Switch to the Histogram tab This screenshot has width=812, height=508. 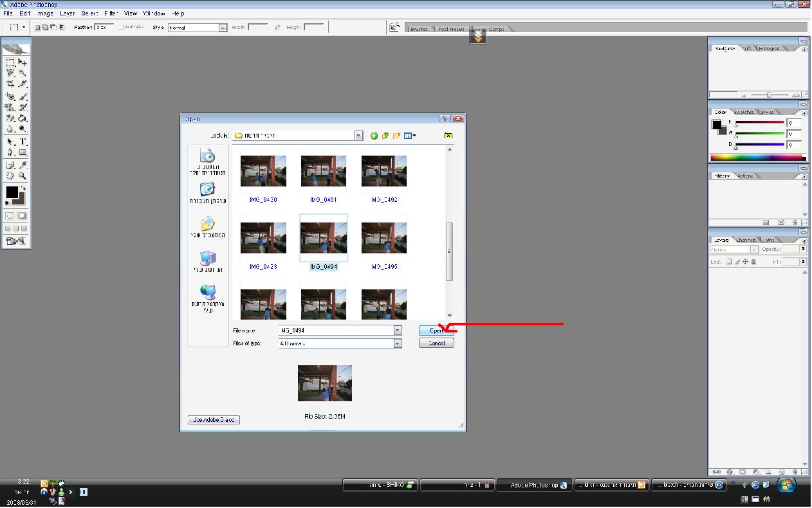click(x=770, y=48)
